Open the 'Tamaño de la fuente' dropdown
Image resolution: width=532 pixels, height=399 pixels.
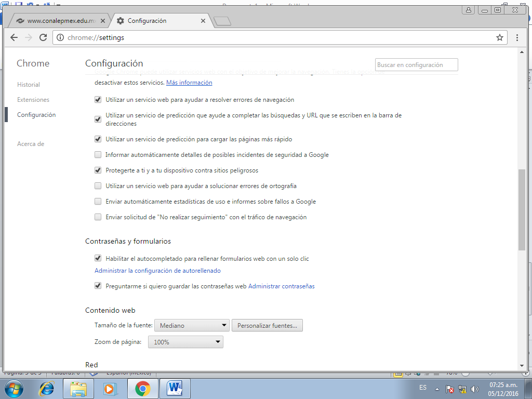(x=191, y=325)
